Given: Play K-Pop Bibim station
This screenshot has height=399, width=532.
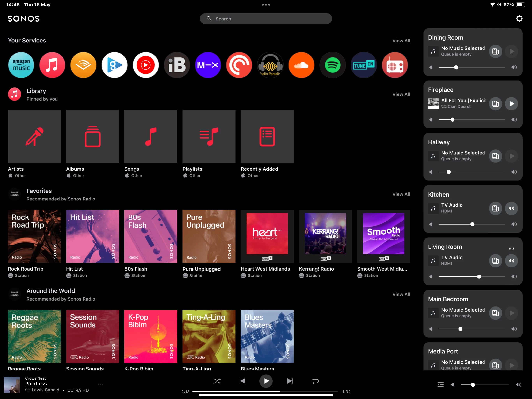Looking at the screenshot, I should [151, 336].
